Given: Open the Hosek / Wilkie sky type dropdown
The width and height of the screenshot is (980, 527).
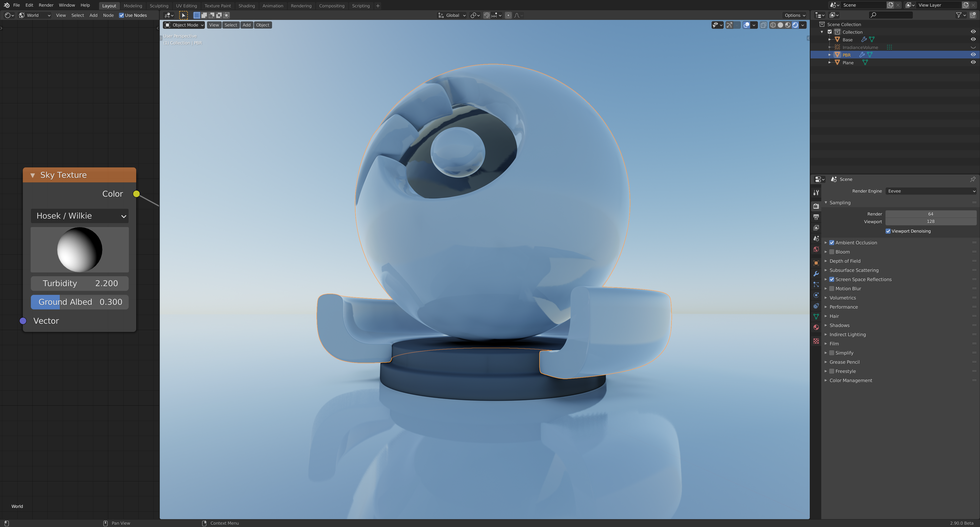Looking at the screenshot, I should pos(80,216).
